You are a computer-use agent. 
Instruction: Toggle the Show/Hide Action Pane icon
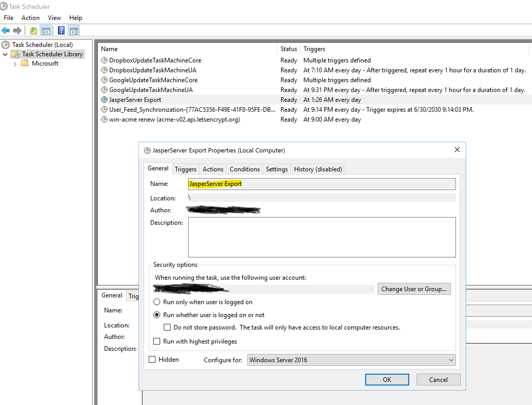coord(74,31)
